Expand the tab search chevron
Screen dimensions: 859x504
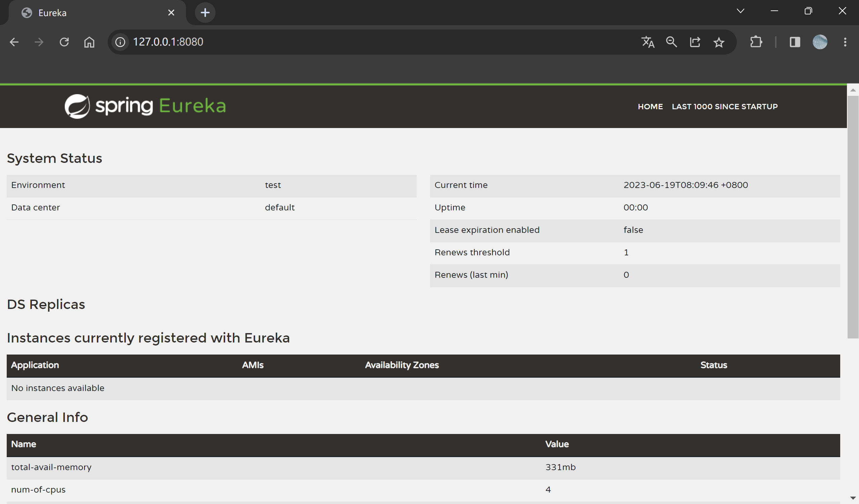click(740, 11)
